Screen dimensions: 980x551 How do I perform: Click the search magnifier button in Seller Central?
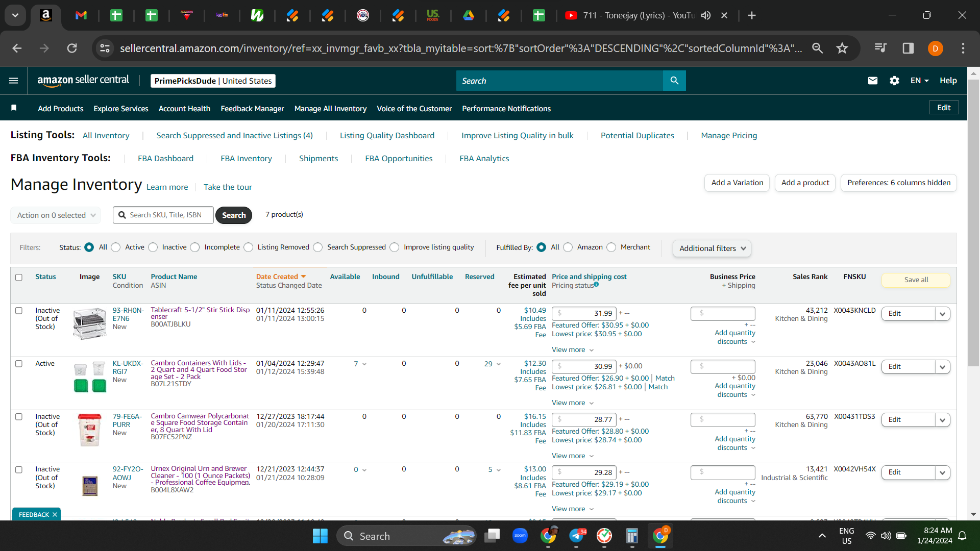[x=674, y=81]
